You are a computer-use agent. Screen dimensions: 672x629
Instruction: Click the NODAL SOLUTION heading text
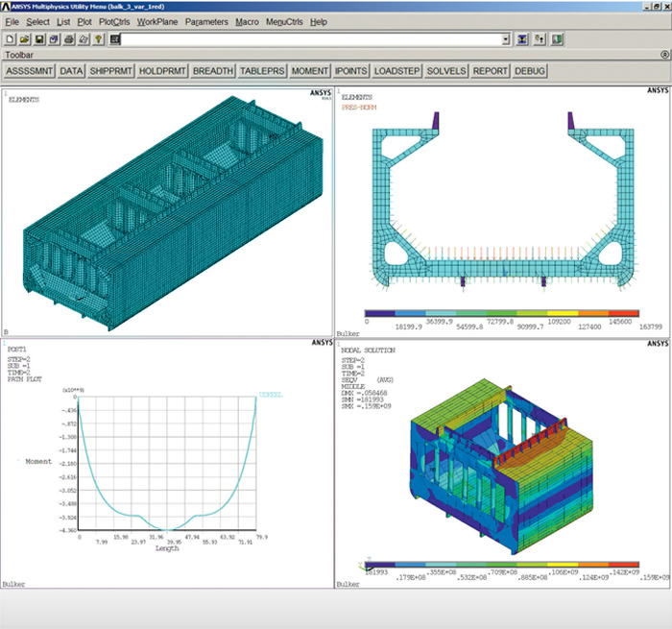pyautogui.click(x=368, y=351)
